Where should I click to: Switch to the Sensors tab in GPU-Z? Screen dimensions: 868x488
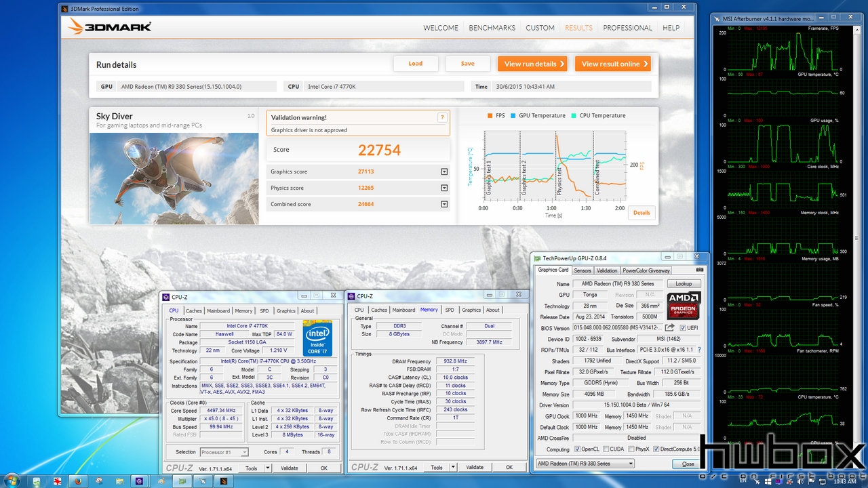pyautogui.click(x=583, y=270)
